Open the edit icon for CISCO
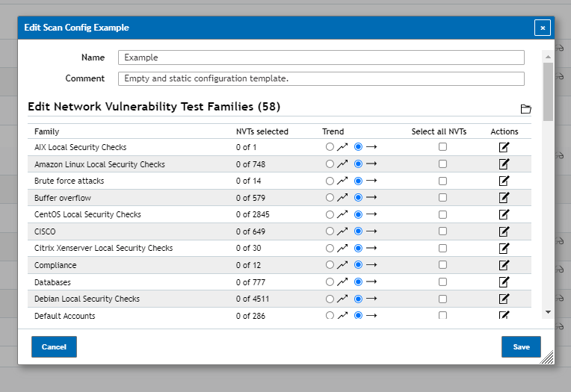This screenshot has width=571, height=392. click(x=504, y=231)
